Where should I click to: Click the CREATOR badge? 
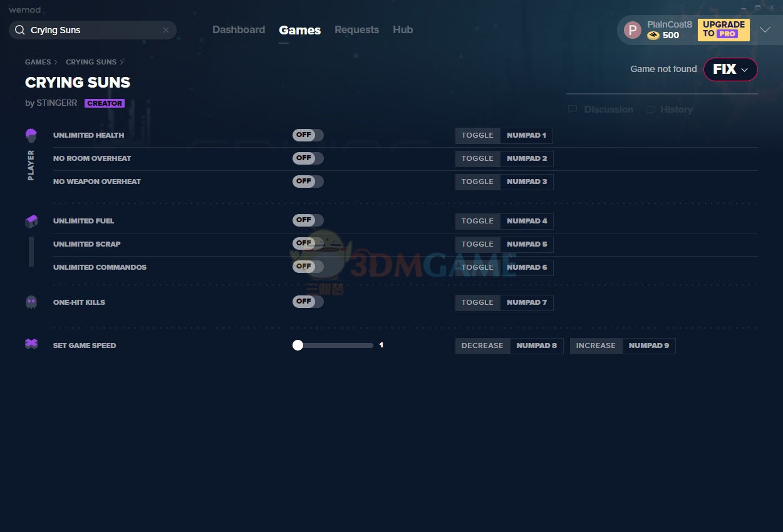coord(105,103)
